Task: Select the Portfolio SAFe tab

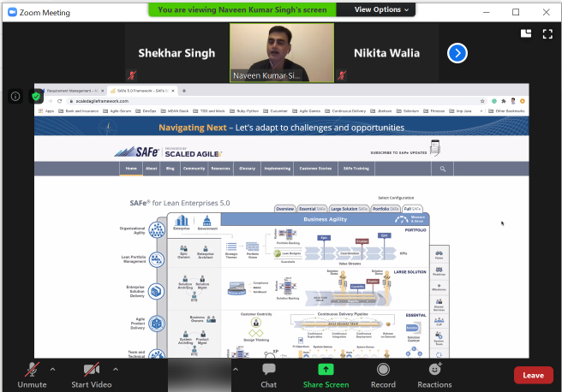Action: 386,209
